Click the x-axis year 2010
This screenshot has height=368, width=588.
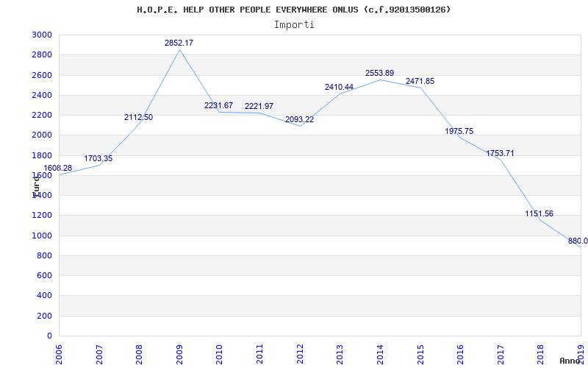coord(219,353)
